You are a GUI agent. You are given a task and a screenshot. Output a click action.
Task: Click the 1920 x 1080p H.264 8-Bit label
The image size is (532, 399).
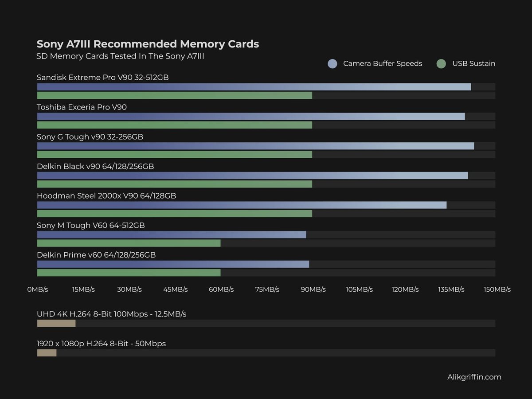(101, 343)
